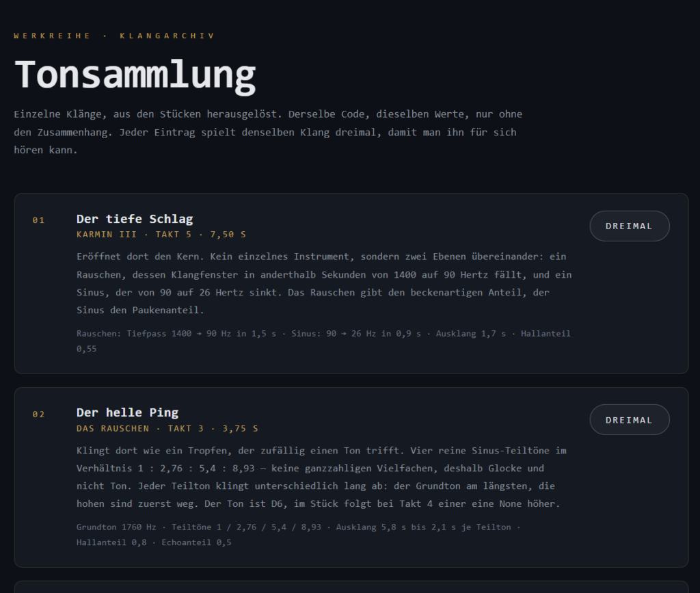The image size is (700, 593).
Task: Click entry number 01
Action: tap(38, 220)
